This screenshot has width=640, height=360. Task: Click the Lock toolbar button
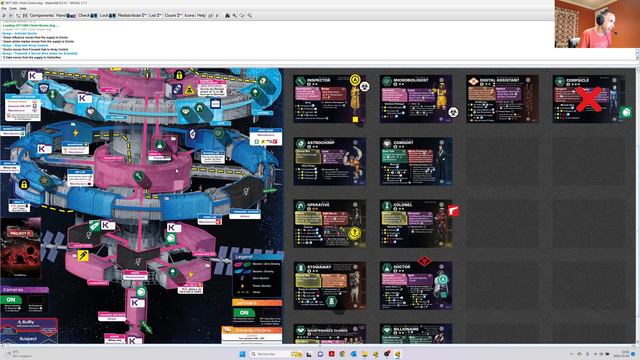click(x=107, y=16)
